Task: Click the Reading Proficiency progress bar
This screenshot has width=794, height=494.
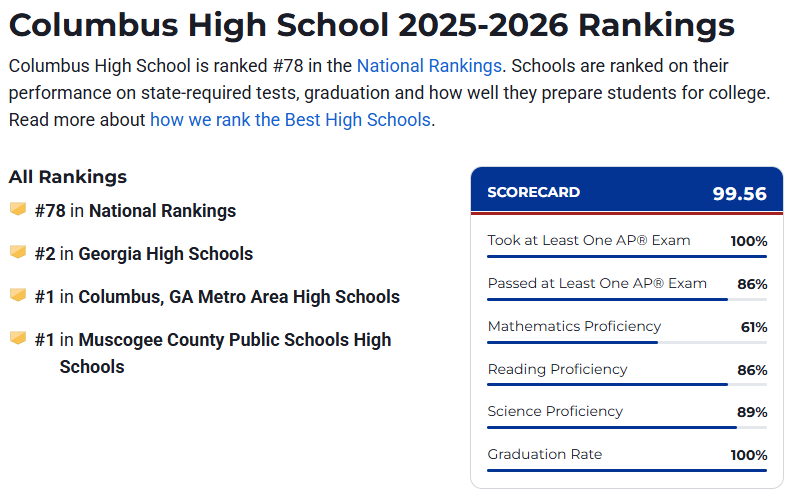Action: 627,384
